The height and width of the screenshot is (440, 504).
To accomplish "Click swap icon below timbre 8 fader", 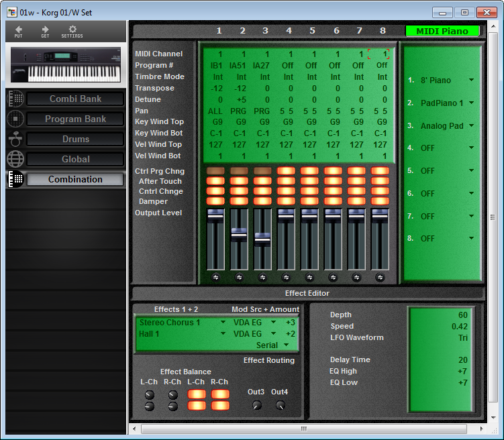I will coord(380,277).
